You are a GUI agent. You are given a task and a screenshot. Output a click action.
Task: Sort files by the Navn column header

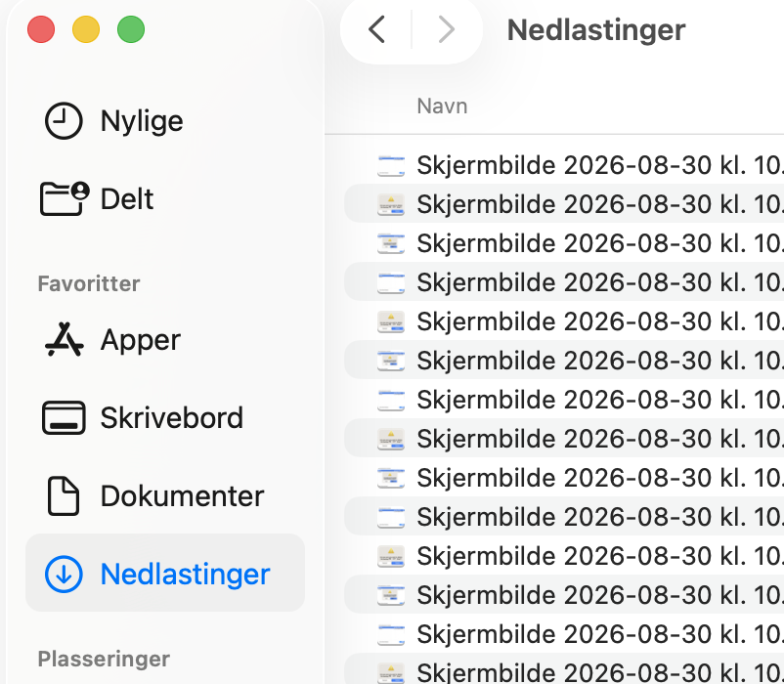(442, 107)
